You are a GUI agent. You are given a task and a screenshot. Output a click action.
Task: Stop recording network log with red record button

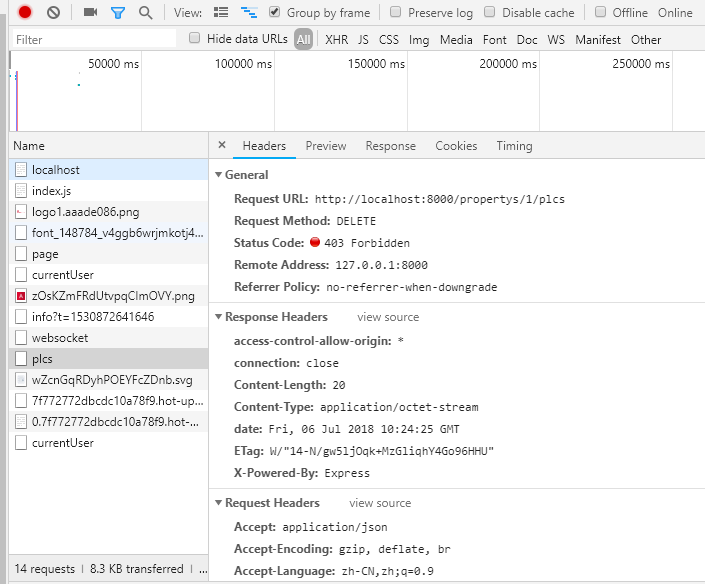coord(25,12)
